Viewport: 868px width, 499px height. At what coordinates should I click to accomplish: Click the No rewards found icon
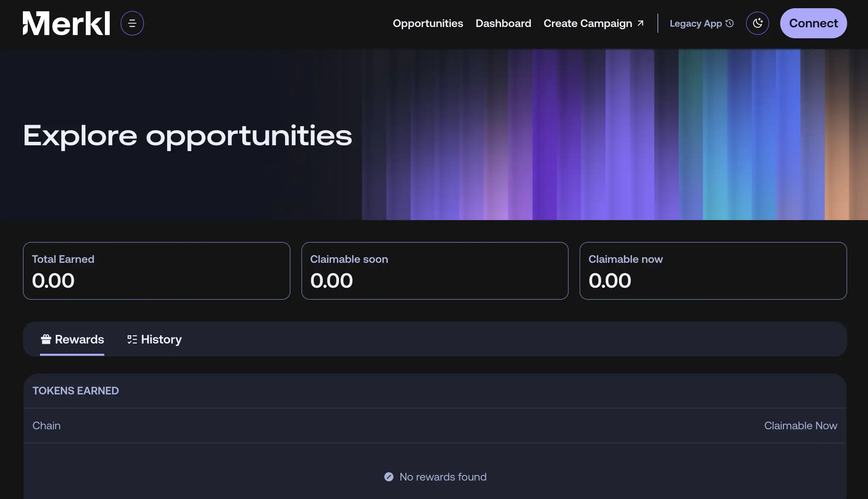click(389, 477)
